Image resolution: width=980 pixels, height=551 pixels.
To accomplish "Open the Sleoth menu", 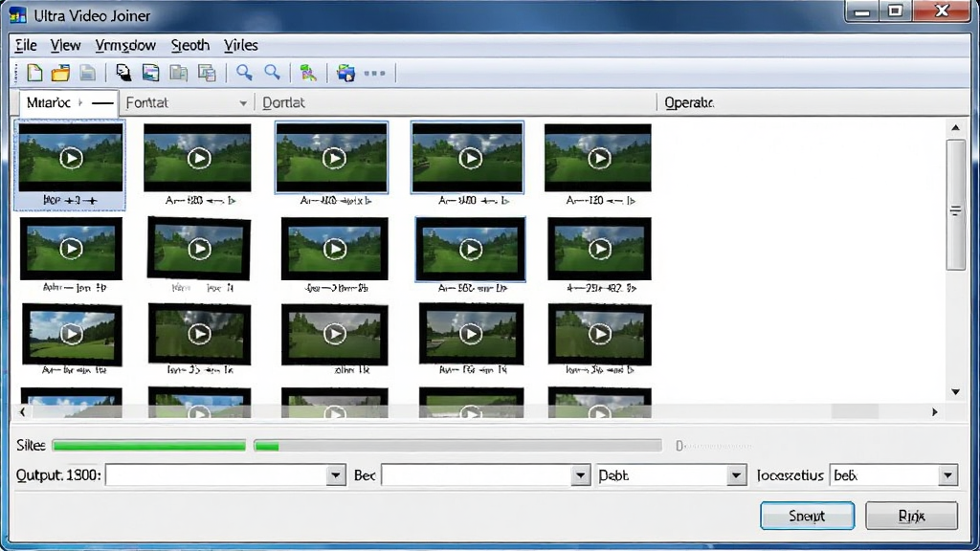I will coord(190,45).
